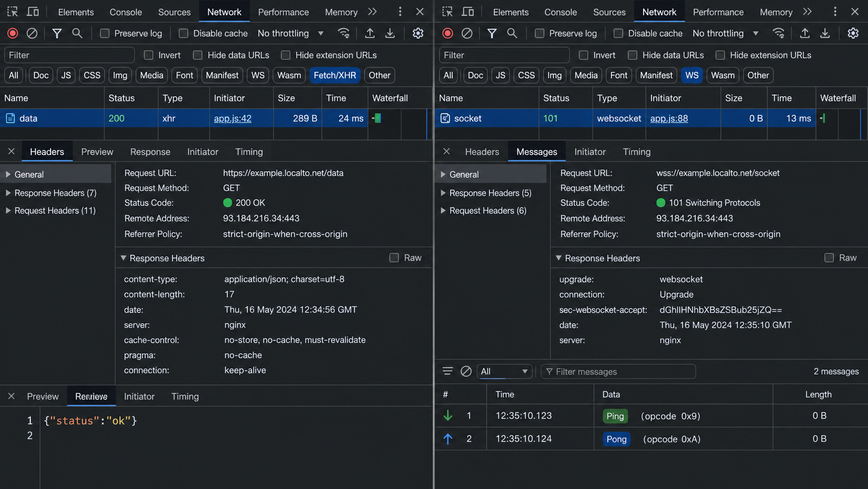Open app.js:88 initiator link
Image resolution: width=868 pixels, height=489 pixels.
point(669,118)
